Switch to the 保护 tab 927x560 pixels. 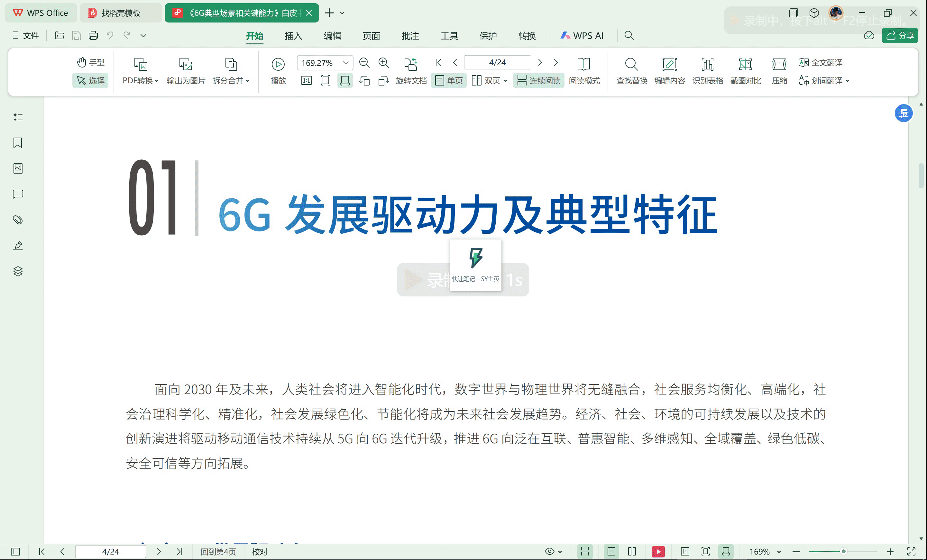pyautogui.click(x=488, y=36)
